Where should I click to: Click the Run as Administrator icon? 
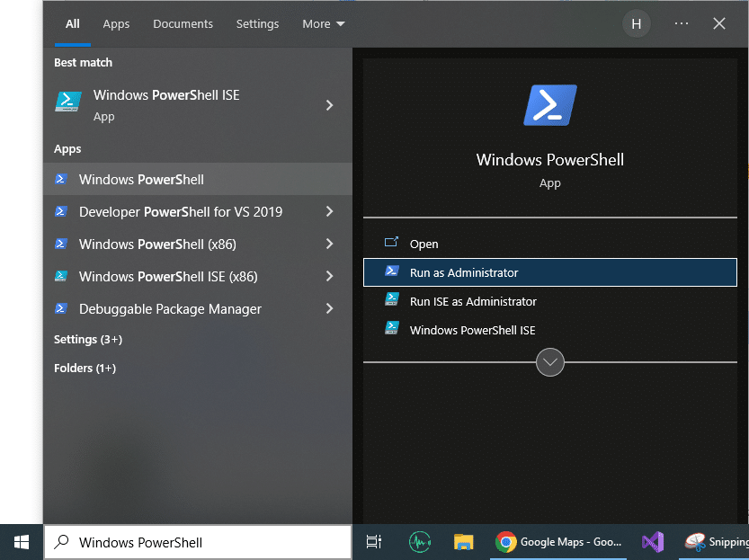tap(392, 271)
